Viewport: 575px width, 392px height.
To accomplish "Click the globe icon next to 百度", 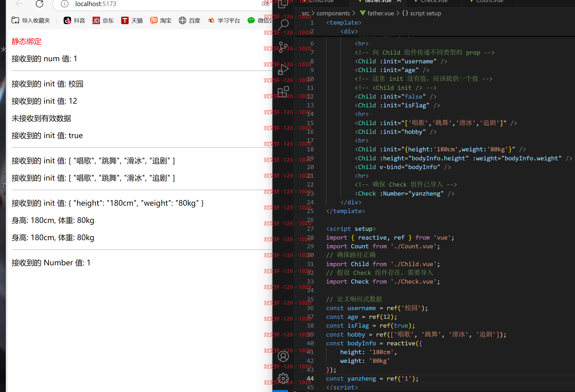I will 182,20.
